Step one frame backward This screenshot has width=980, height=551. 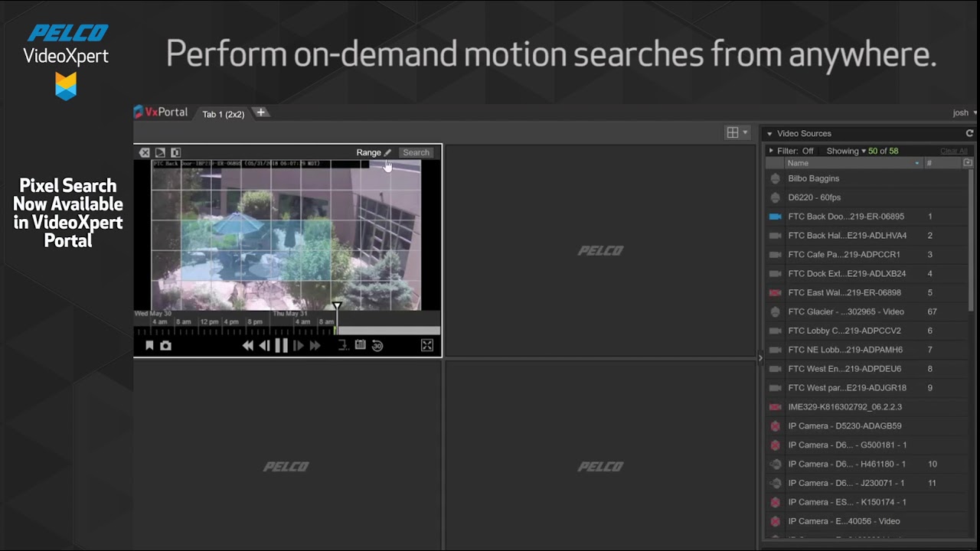pyautogui.click(x=264, y=346)
